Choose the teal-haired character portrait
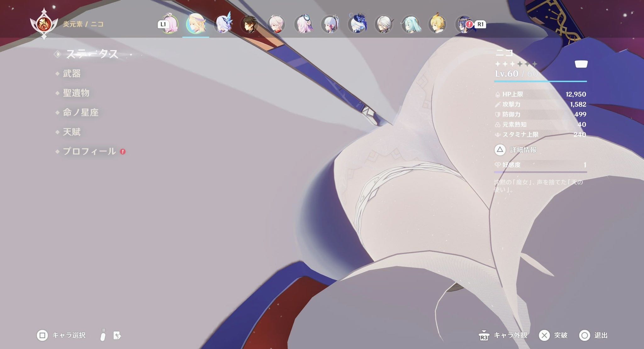The width and height of the screenshot is (644, 349). coord(411,24)
